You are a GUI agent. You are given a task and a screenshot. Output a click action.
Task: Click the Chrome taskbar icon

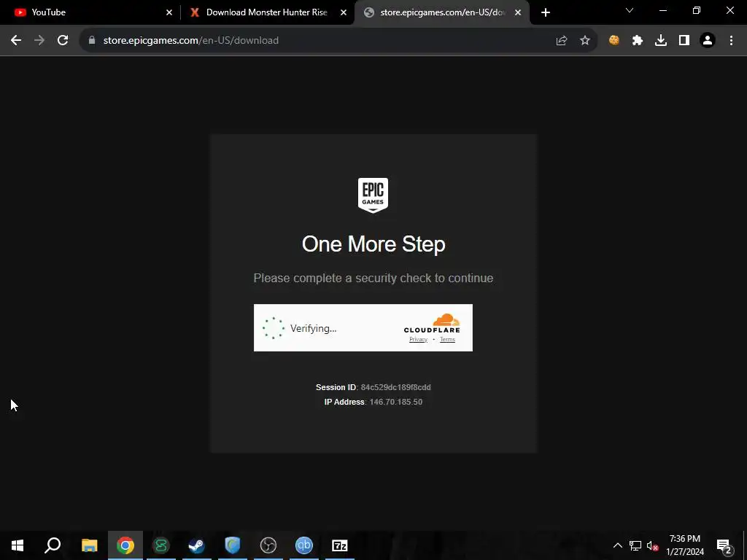[125, 545]
